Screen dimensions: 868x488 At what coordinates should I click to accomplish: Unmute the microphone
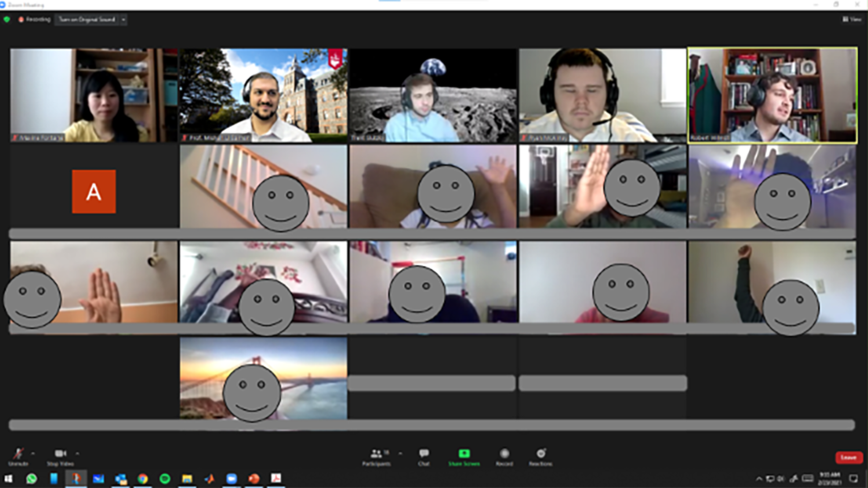[x=18, y=454]
